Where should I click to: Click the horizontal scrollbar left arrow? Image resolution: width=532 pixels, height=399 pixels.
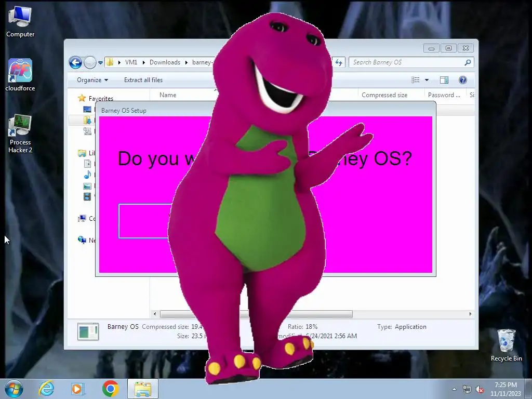(155, 314)
